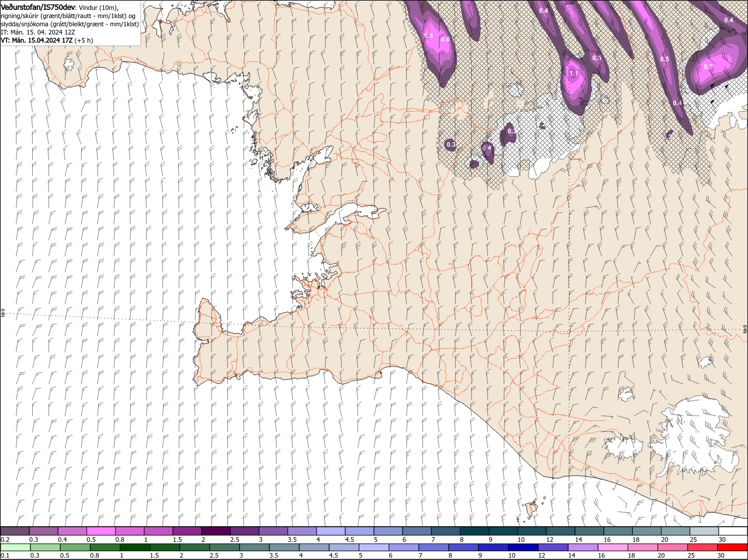Viewport: 748px width, 560px height.
Task: Click the IT: Mán. 15. 04. 2024 12Z line
Action: [x=38, y=32]
